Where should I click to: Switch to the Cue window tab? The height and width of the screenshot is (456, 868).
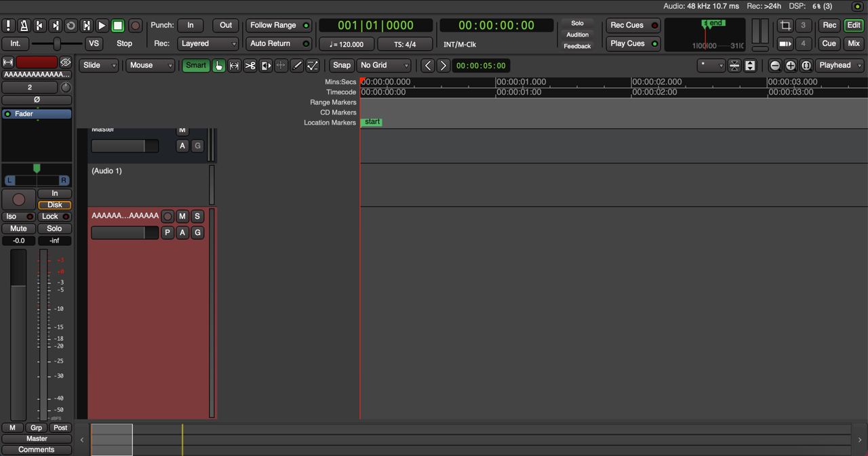click(829, 43)
